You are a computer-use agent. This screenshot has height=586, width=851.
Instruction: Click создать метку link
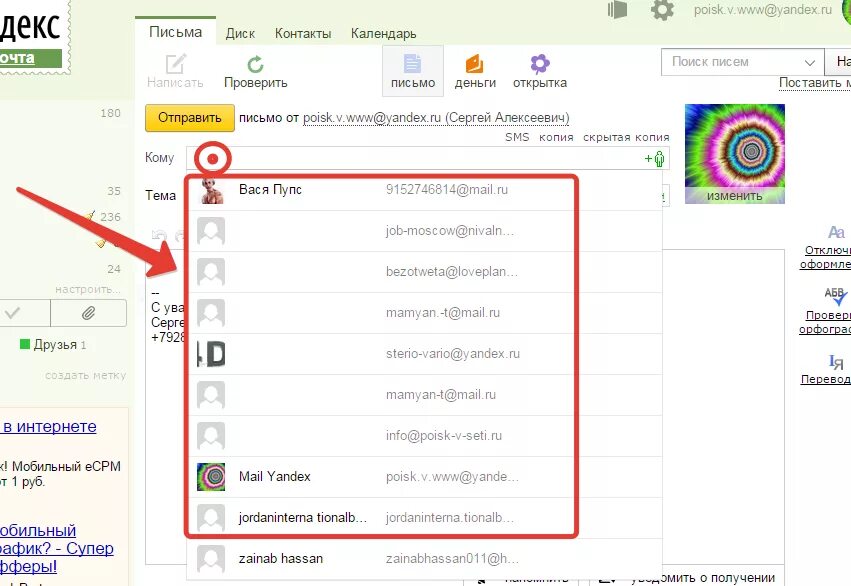[x=85, y=375]
